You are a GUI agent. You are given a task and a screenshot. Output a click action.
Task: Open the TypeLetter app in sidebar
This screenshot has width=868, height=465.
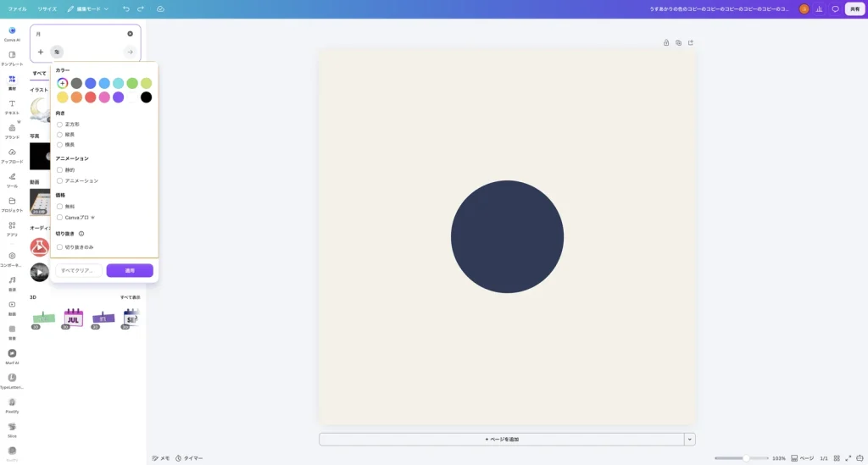[12, 381]
